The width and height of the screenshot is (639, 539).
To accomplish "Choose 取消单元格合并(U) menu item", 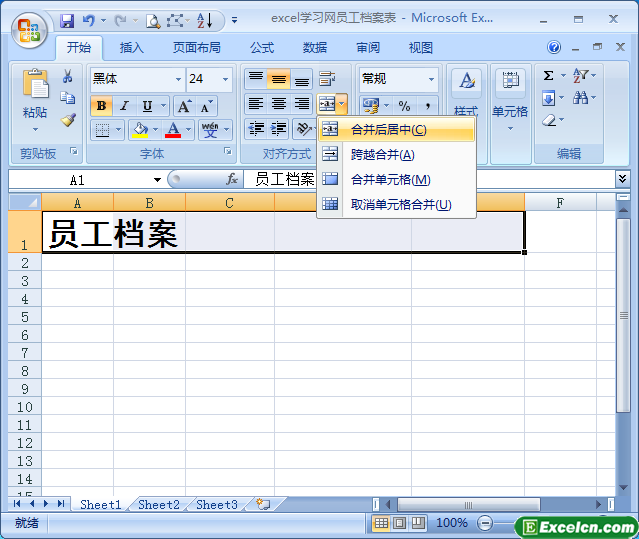I will pos(396,204).
